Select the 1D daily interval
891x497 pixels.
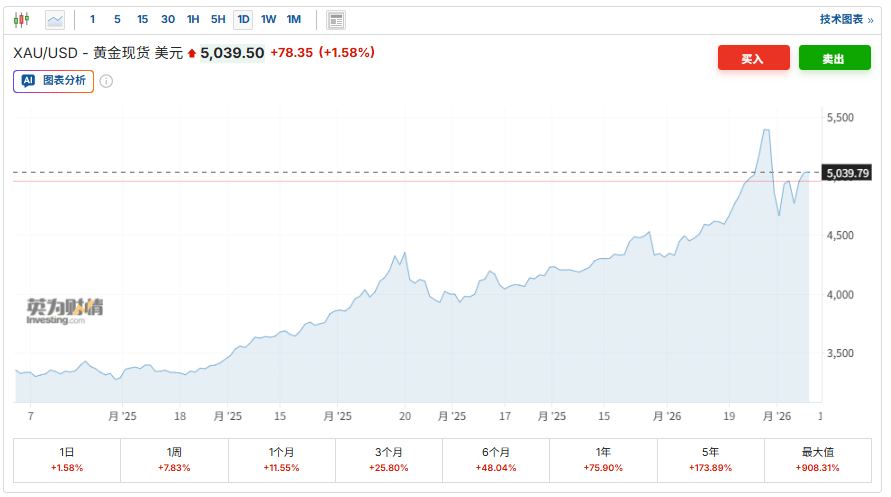tap(243, 19)
